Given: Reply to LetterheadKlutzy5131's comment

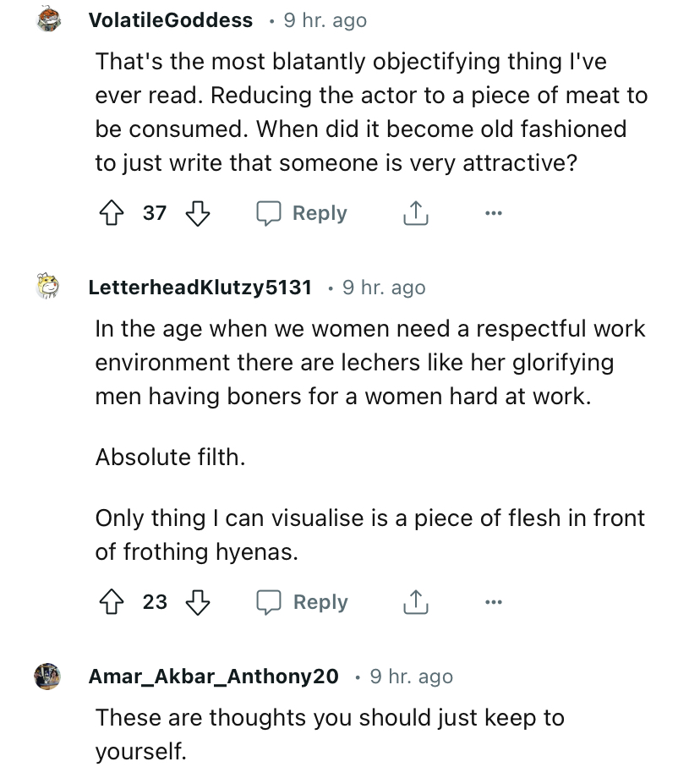Looking at the screenshot, I should [x=303, y=602].
